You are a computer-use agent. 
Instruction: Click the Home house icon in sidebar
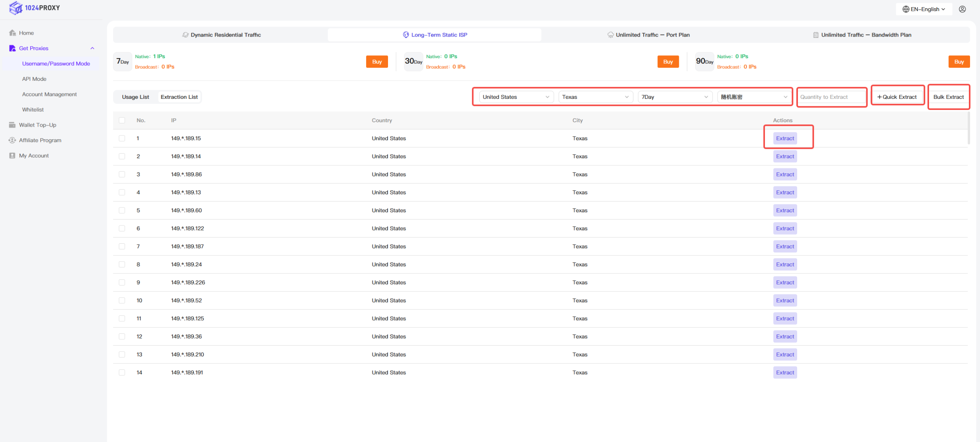[12, 33]
